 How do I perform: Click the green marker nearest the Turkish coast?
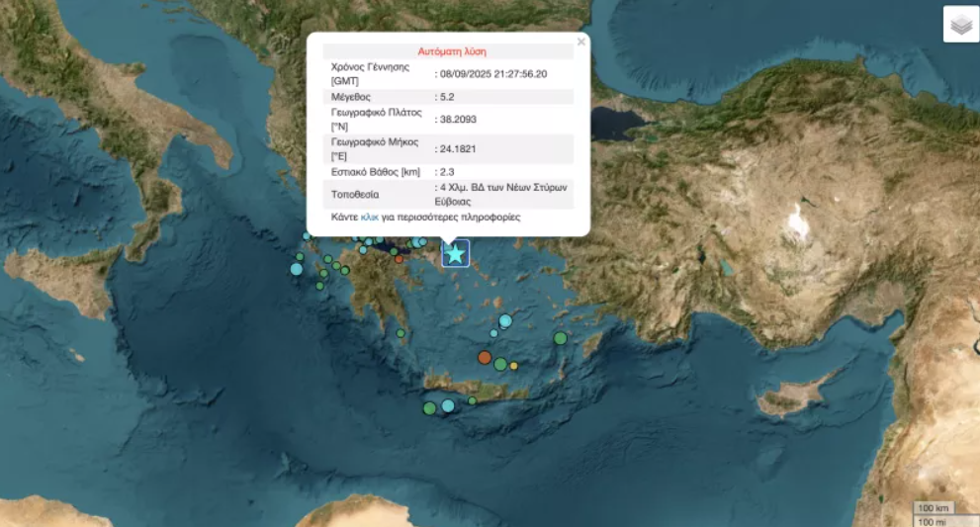pyautogui.click(x=560, y=338)
